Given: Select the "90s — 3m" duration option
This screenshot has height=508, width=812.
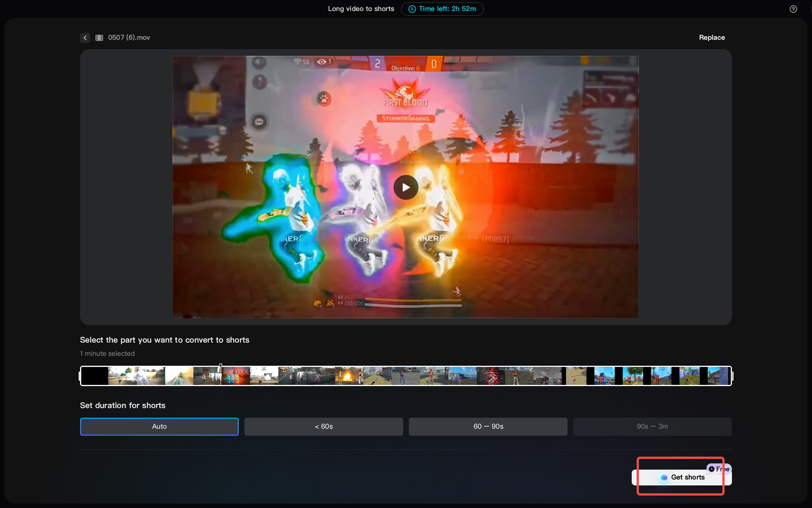Looking at the screenshot, I should [652, 426].
